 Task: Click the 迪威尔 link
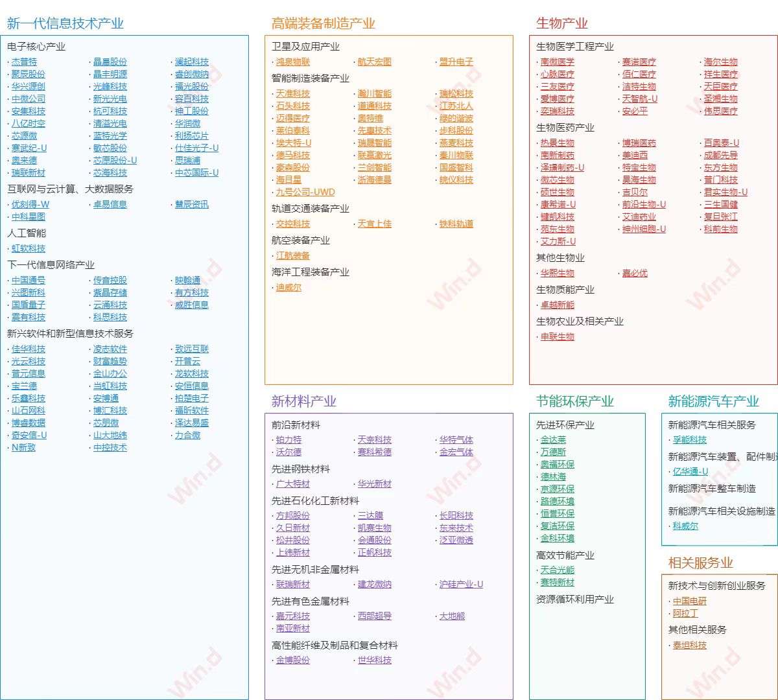pyautogui.click(x=289, y=288)
